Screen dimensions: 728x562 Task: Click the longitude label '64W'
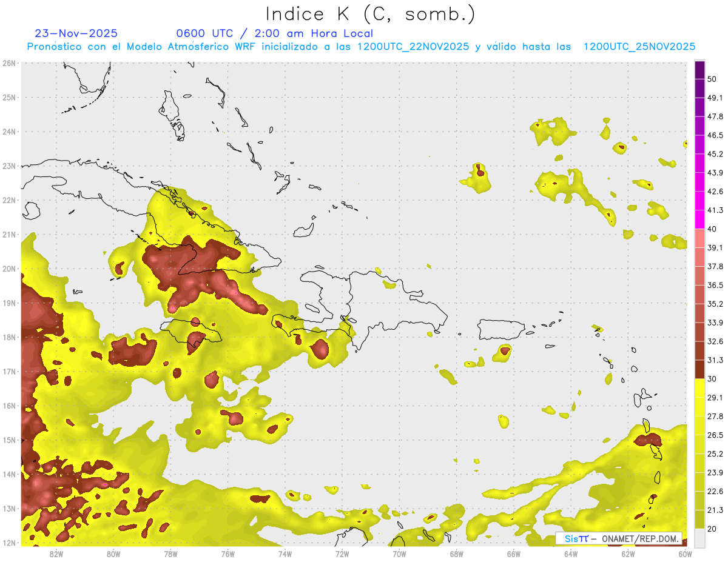571,554
